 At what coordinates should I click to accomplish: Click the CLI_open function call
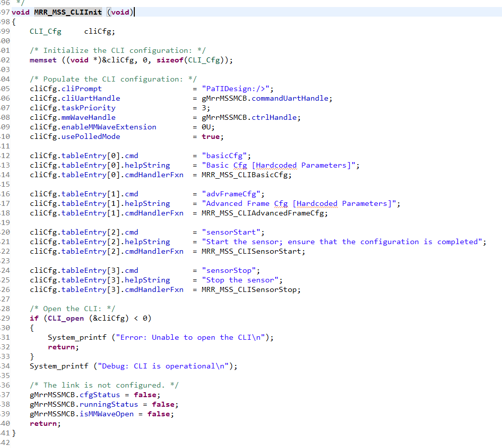pyautogui.click(x=66, y=318)
